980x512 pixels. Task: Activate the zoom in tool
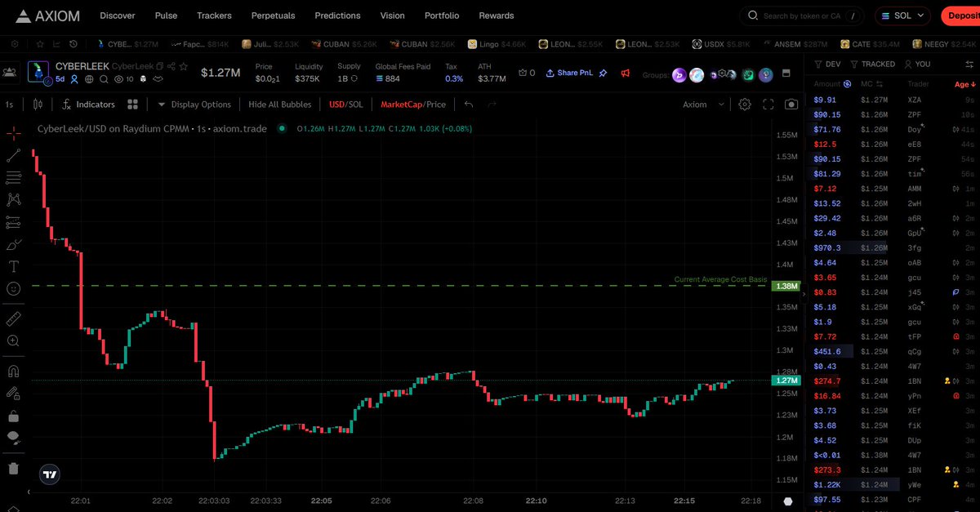14,341
